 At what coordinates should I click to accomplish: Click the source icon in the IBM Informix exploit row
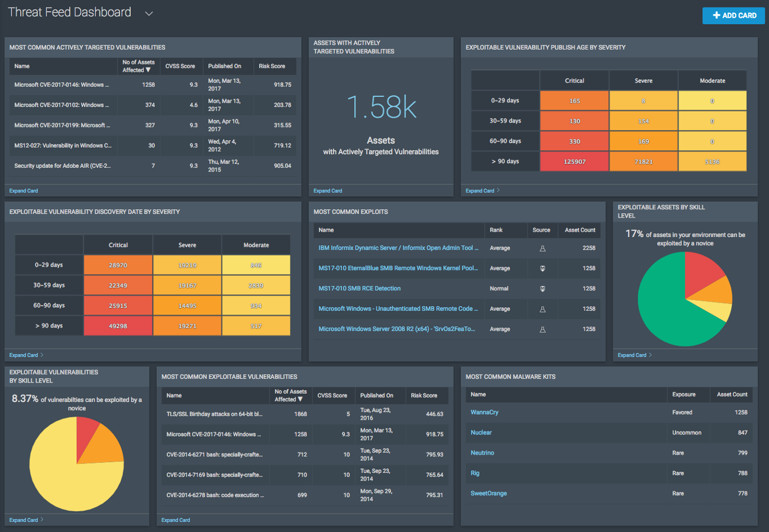tap(542, 248)
